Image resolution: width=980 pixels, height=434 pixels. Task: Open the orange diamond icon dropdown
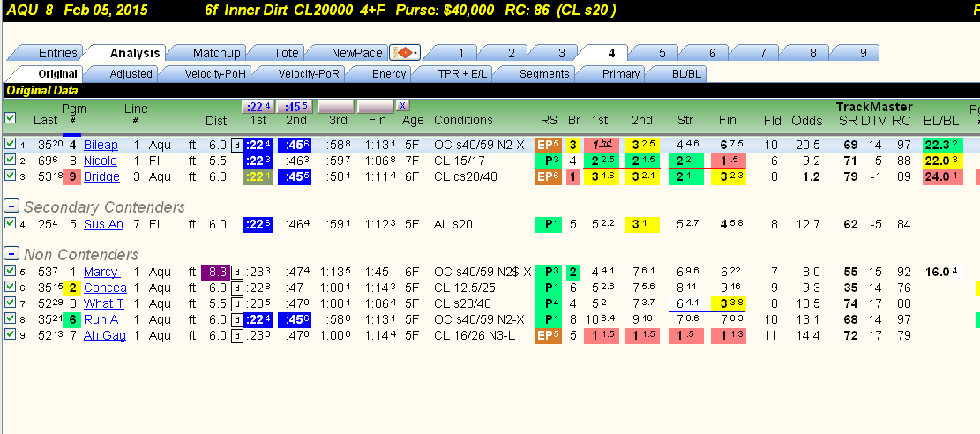pos(405,53)
